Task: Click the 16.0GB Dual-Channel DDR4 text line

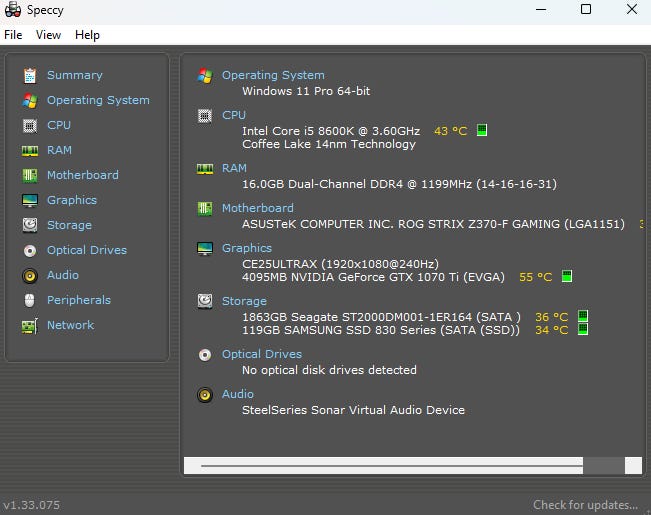Action: pos(399,184)
